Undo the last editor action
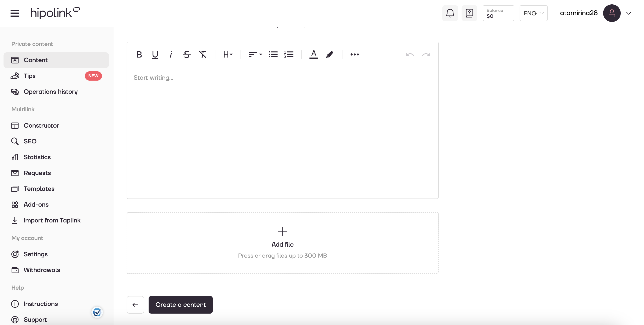 point(410,54)
